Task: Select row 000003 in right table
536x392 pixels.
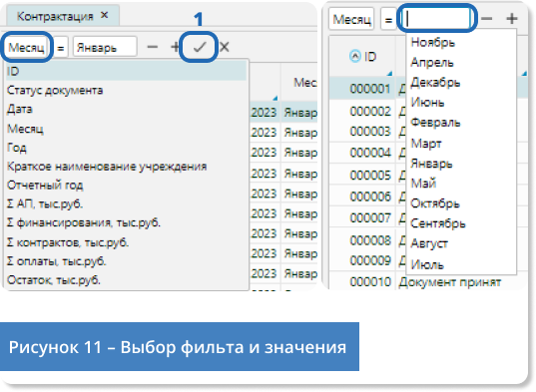Action: pyautogui.click(x=370, y=131)
